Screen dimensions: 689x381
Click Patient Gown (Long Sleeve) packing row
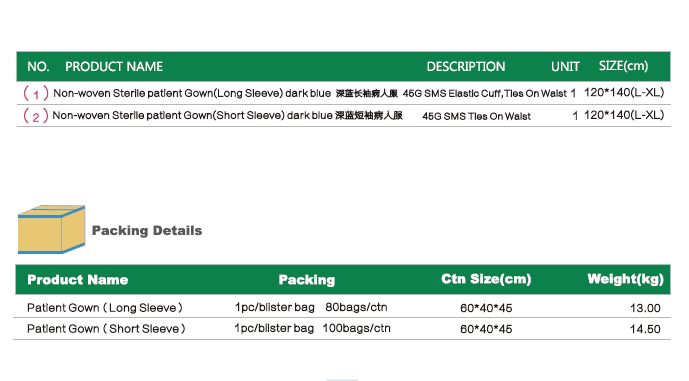pos(342,307)
